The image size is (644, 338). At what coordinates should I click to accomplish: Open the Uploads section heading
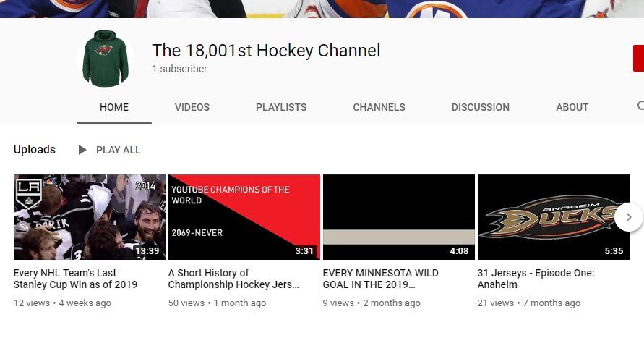click(x=35, y=150)
